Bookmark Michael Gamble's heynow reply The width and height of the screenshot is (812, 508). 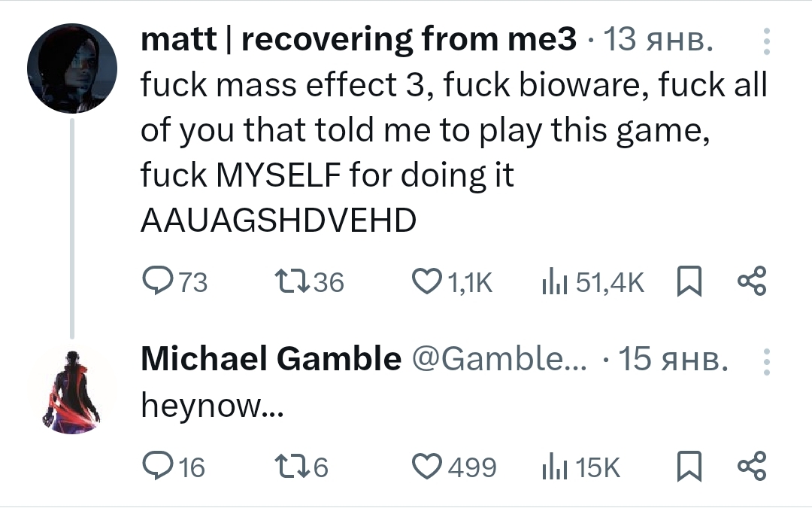point(689,466)
